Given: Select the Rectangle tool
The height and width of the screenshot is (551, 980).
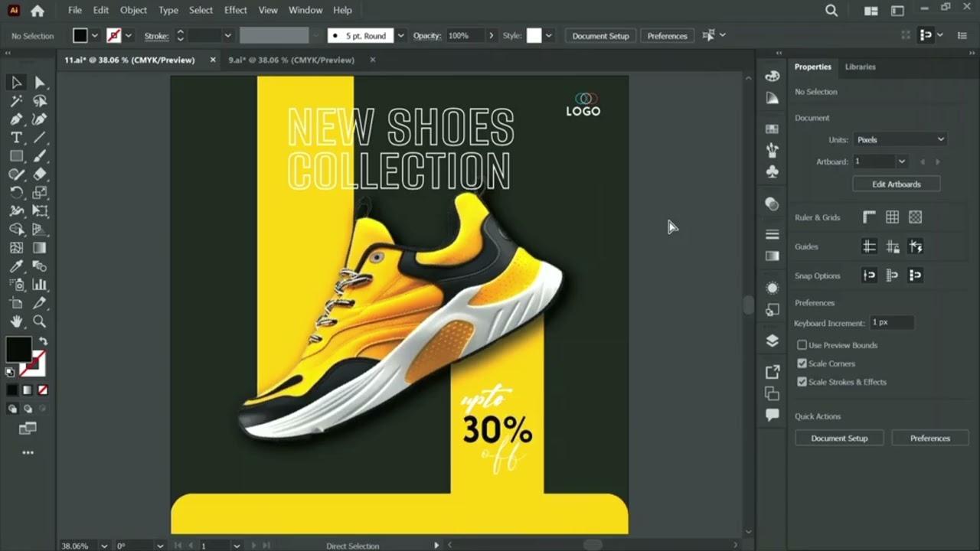Looking at the screenshot, I should pos(16,156).
